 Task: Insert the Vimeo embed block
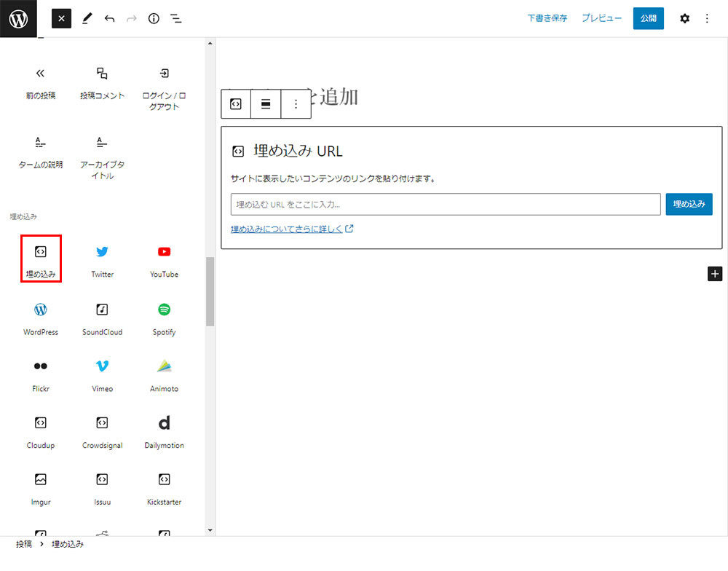pyautogui.click(x=102, y=377)
